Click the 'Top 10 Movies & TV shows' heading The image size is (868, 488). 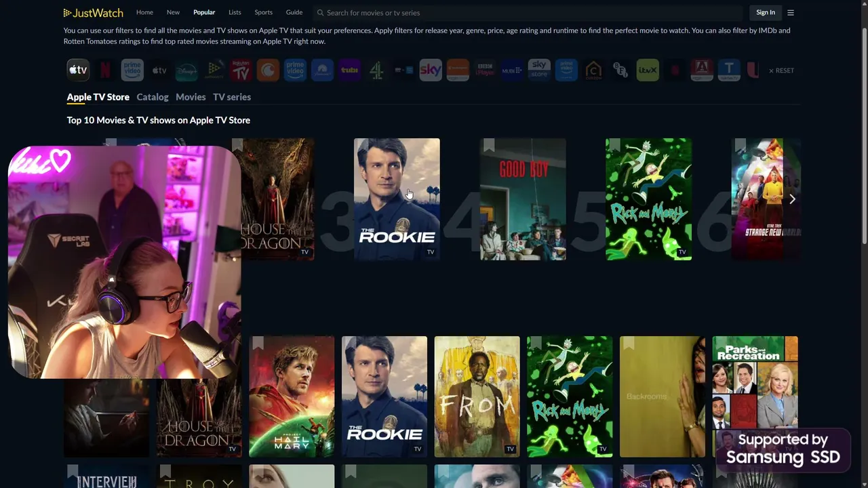[x=159, y=120]
